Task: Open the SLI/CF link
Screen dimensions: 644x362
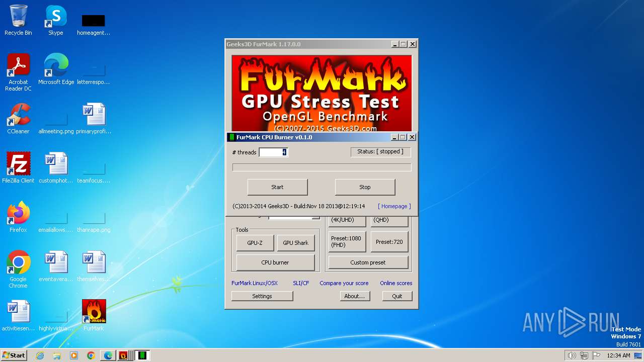Action: pos(301,283)
